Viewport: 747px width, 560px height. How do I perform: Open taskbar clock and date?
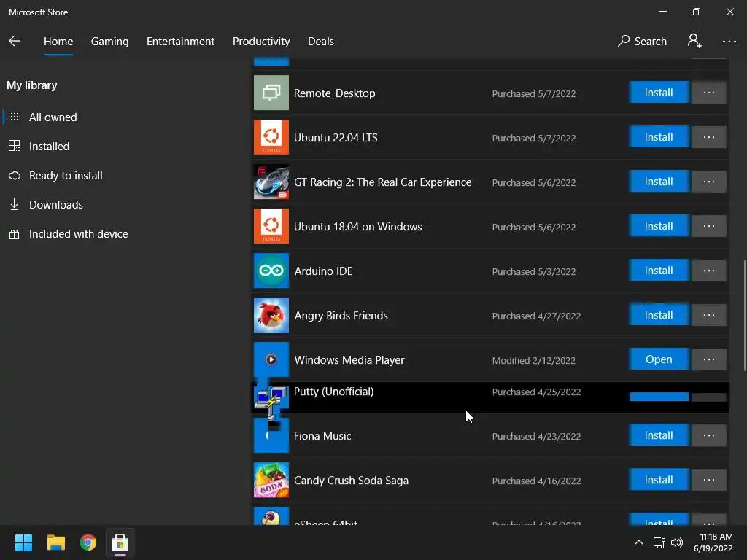tap(713, 542)
